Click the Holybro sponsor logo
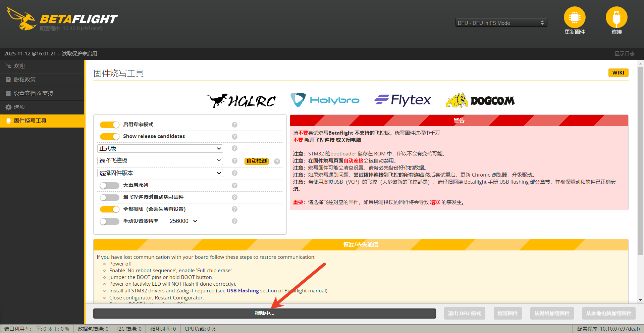 pyautogui.click(x=325, y=100)
